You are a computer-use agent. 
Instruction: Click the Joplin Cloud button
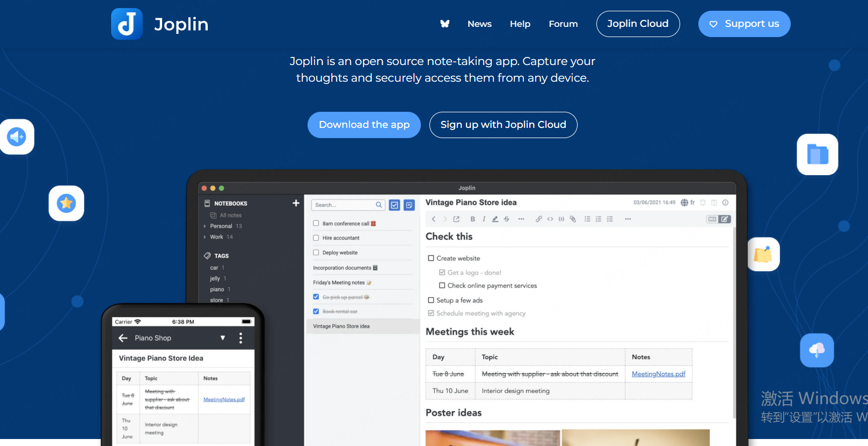[638, 24]
